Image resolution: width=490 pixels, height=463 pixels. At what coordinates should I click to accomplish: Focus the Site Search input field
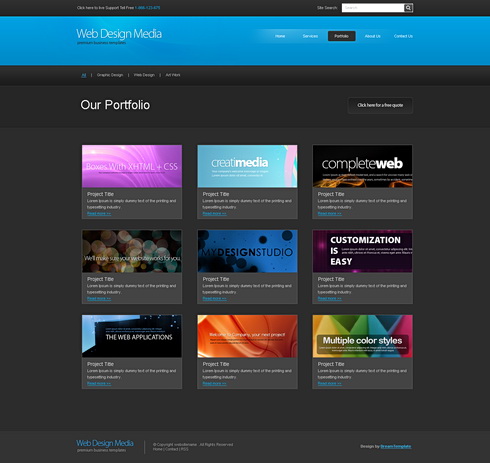point(373,8)
